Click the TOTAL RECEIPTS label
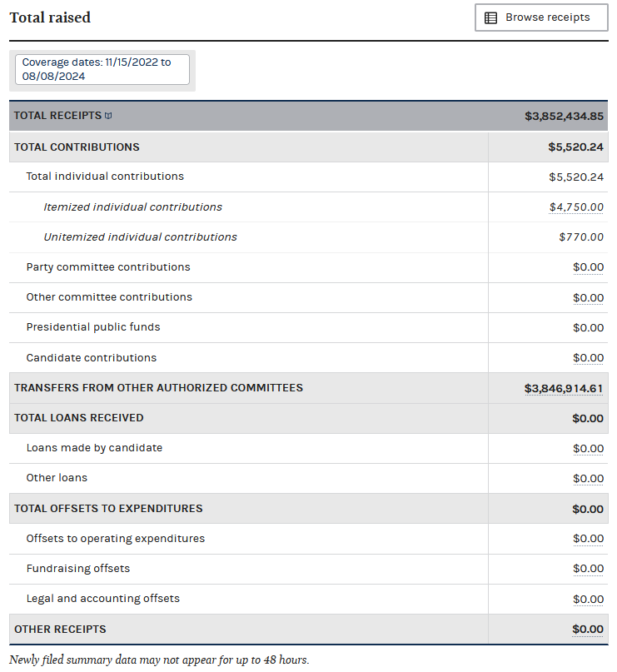617x672 pixels. [x=57, y=116]
